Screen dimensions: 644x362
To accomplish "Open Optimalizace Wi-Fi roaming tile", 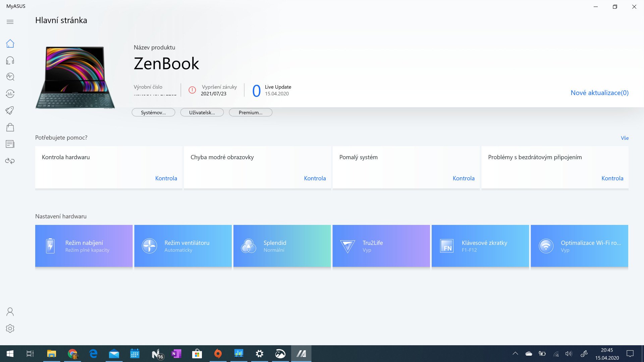I will point(579,246).
